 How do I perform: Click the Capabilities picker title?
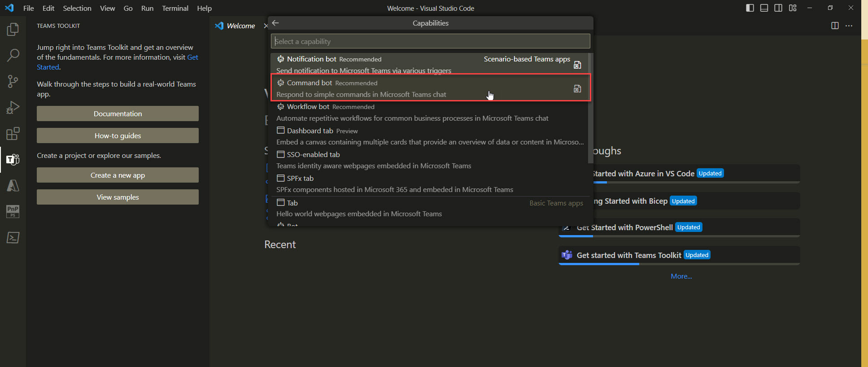click(431, 23)
